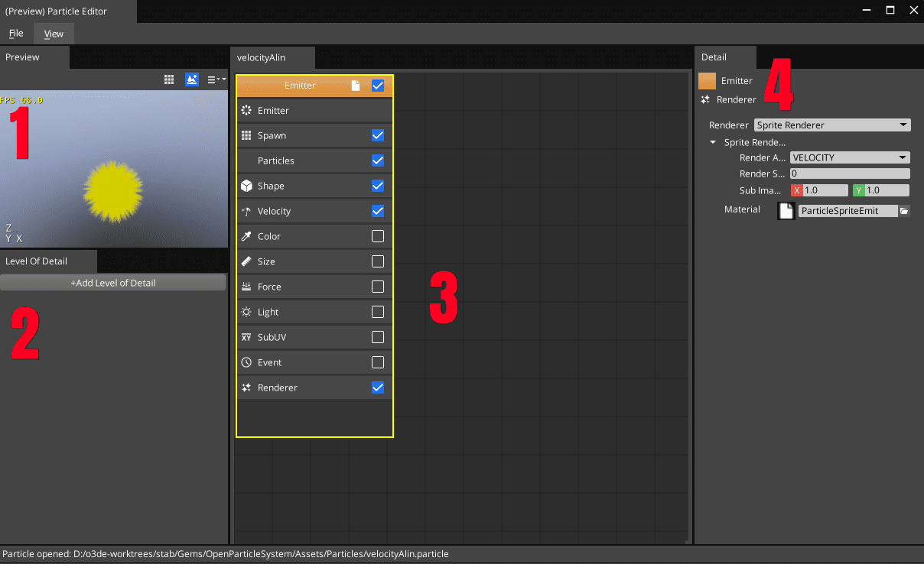This screenshot has width=924, height=564.
Task: Click the yellow particle preview viewport
Action: pyautogui.click(x=114, y=169)
